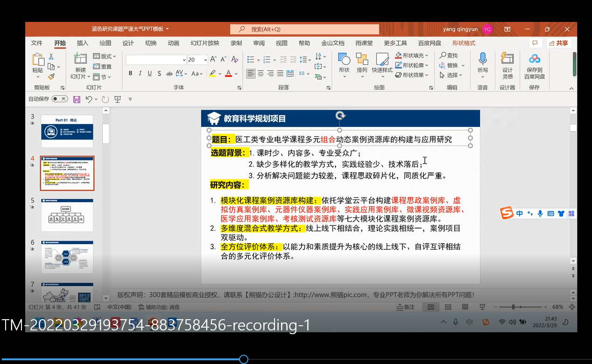Click the Cut scissors icon
Viewport: 592px width, 364px height.
pyautogui.click(x=51, y=56)
